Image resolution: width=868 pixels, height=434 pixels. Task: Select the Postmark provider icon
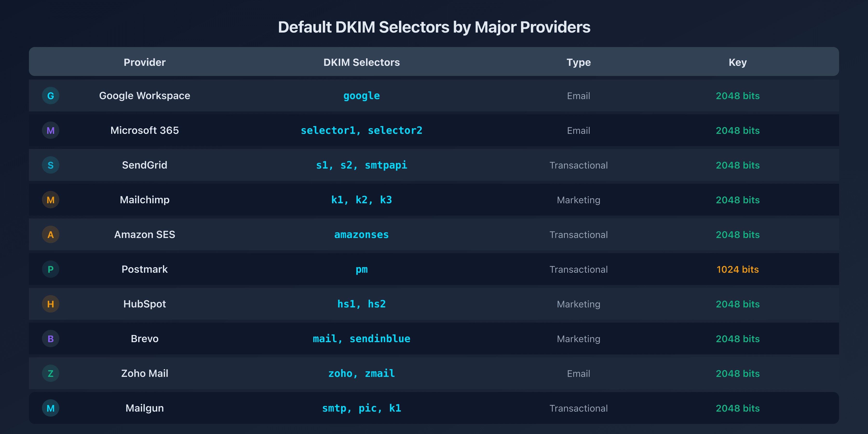coord(51,269)
